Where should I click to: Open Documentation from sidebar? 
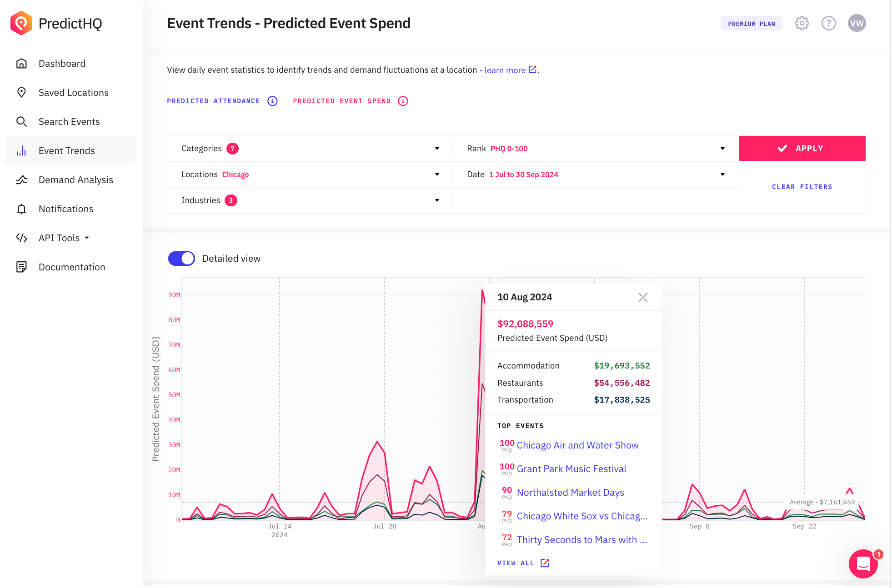72,267
